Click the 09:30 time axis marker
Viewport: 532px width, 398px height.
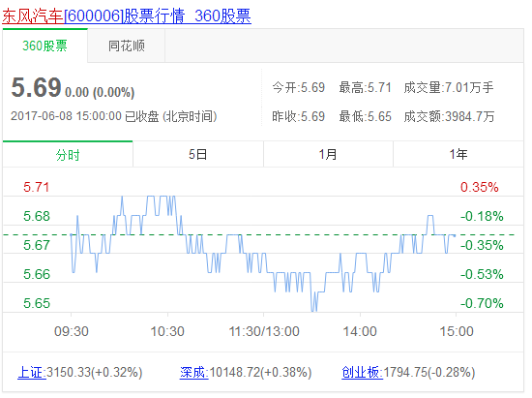pos(72,331)
